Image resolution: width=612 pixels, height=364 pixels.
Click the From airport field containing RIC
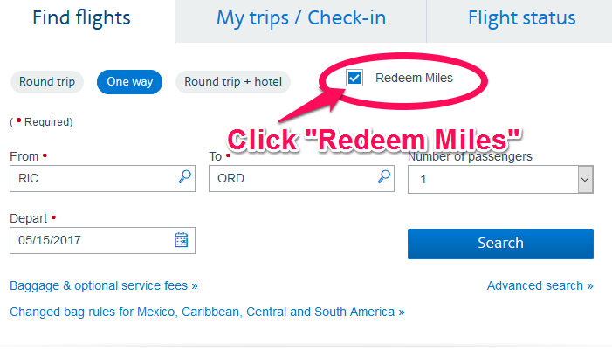coord(102,178)
